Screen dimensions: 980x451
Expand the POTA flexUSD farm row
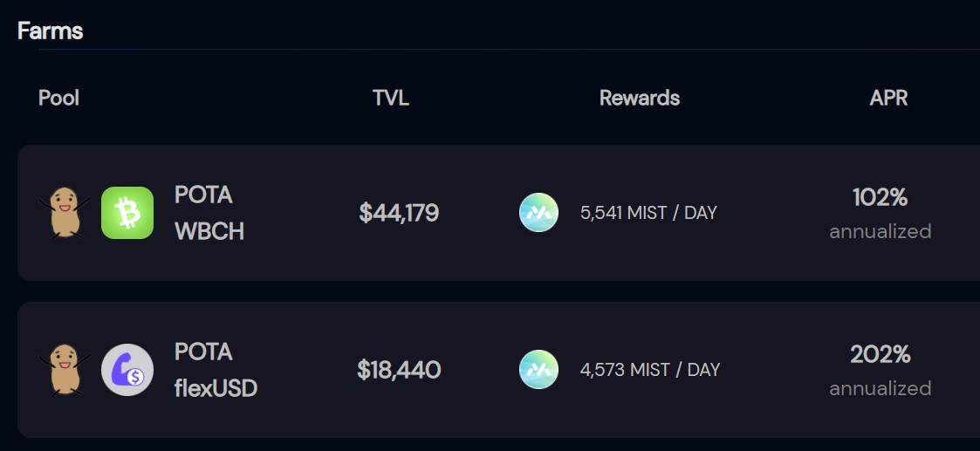pyautogui.click(x=499, y=370)
